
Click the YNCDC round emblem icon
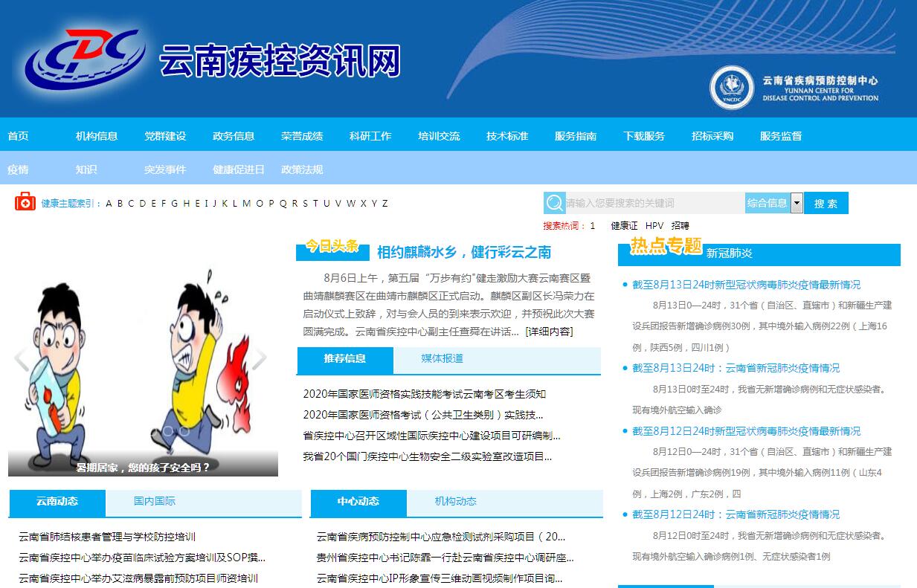[732, 88]
